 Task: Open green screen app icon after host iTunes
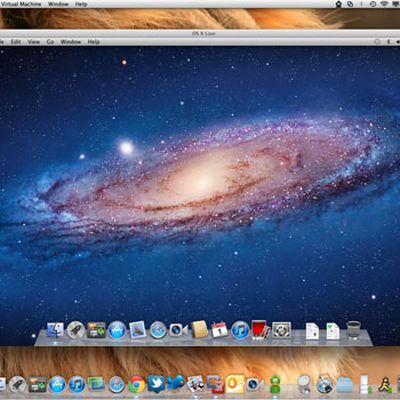click(96, 384)
